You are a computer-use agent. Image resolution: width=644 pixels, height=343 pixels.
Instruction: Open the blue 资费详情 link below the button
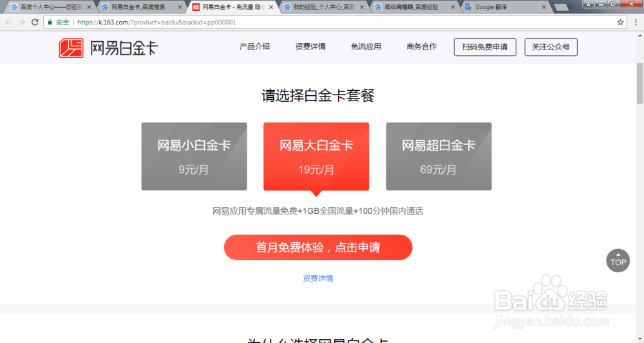(x=317, y=278)
